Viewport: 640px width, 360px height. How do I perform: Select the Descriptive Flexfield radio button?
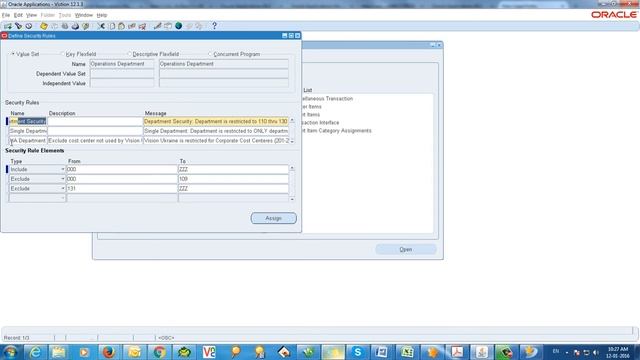pyautogui.click(x=130, y=54)
